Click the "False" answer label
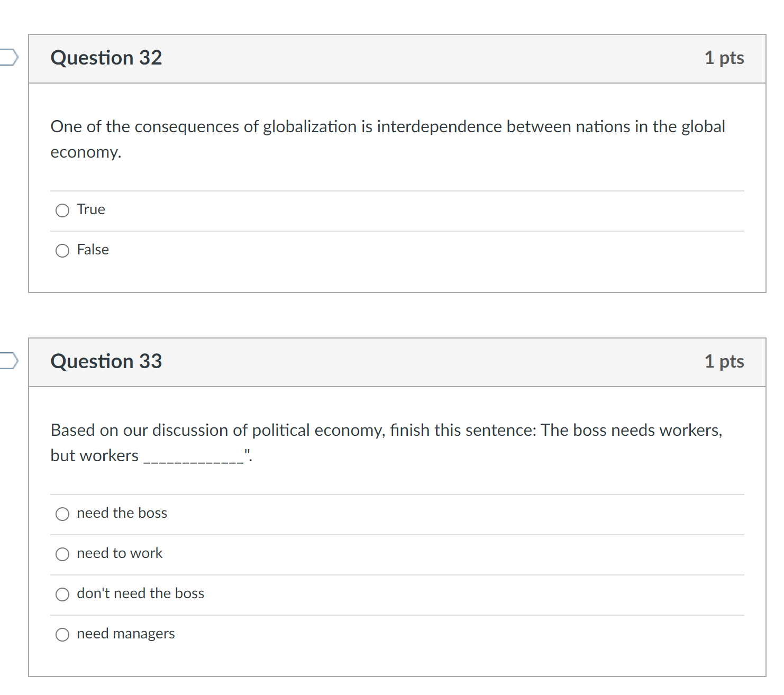The width and height of the screenshot is (784, 695). (x=93, y=250)
